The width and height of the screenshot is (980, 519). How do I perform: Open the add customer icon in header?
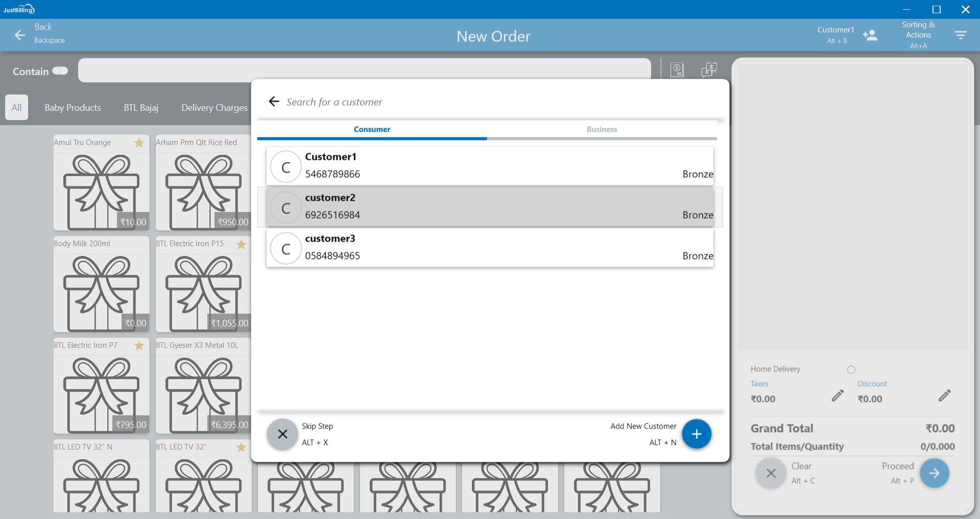click(x=870, y=35)
